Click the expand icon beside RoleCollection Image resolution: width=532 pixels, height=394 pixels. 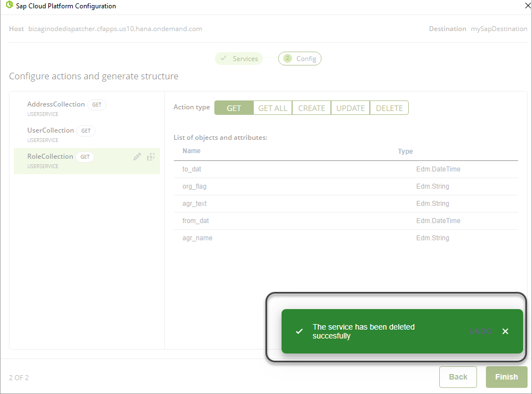point(150,156)
